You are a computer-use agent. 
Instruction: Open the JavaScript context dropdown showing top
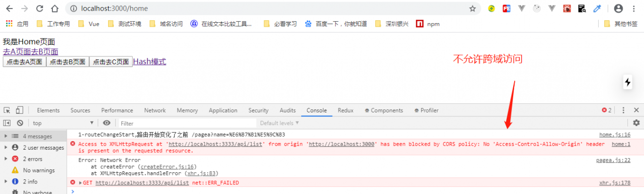coord(63,123)
